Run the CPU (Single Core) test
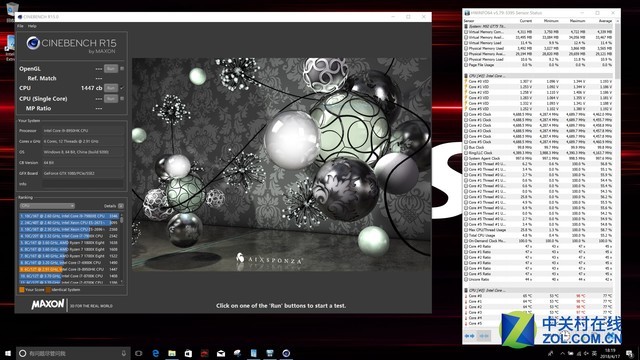Viewport: 640px width, 360px height. (111, 98)
